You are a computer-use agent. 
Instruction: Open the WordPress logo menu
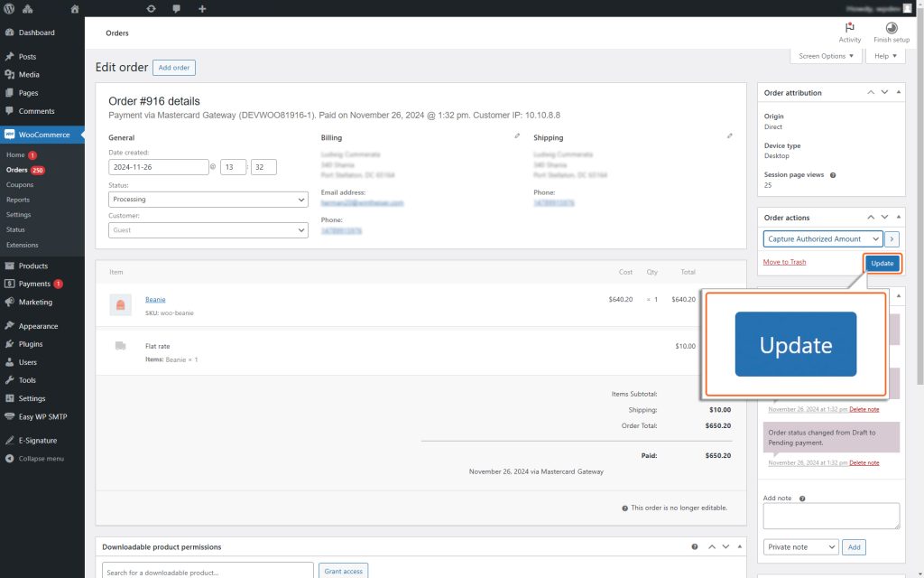coord(9,9)
